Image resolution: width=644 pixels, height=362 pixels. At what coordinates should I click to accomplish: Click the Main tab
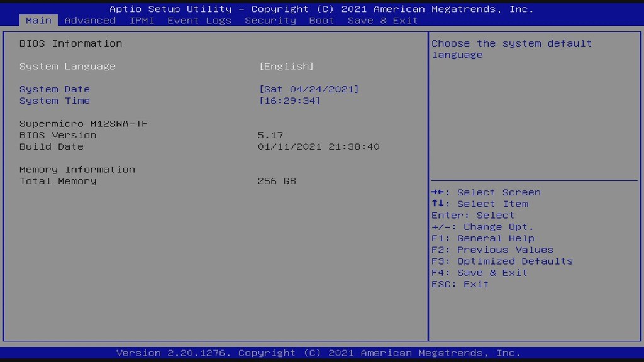pyautogui.click(x=38, y=20)
